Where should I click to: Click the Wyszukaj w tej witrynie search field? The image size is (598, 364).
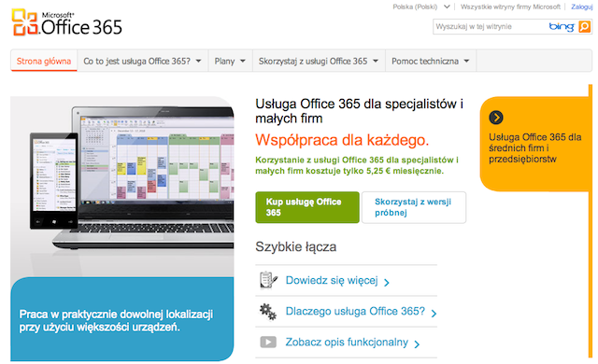(490, 27)
